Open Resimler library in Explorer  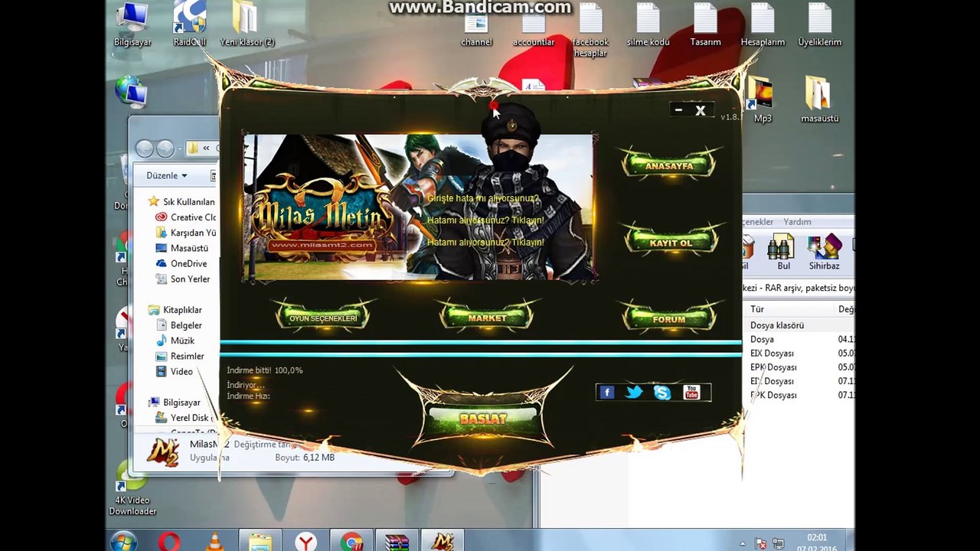(x=179, y=356)
